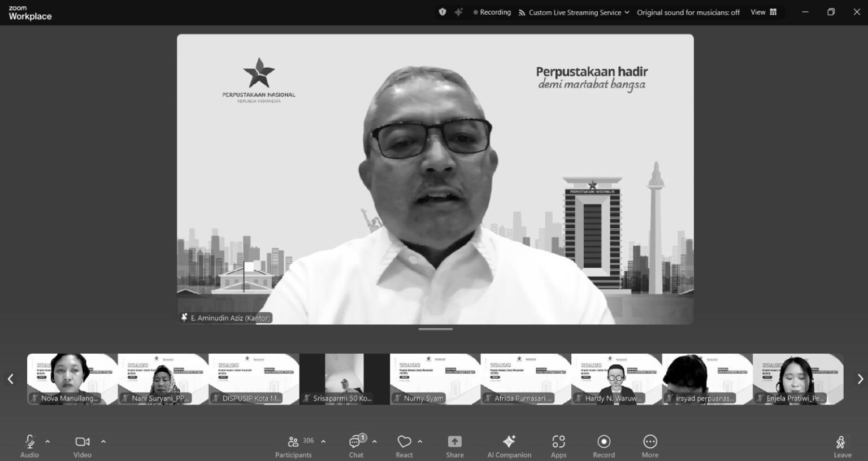Open the Apps panel
Viewport: 868px width, 461px height.
click(x=558, y=446)
